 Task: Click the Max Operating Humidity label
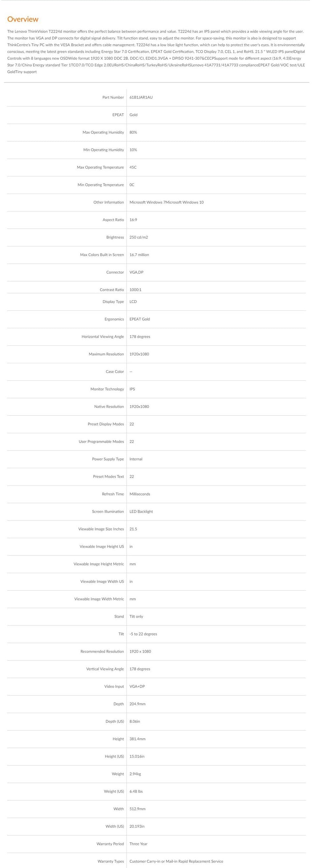pos(103,132)
